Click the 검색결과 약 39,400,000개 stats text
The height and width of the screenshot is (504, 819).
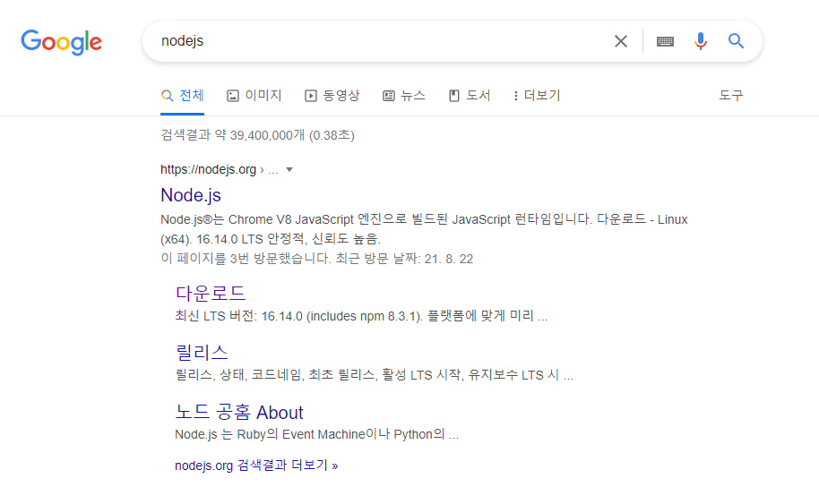257,136
